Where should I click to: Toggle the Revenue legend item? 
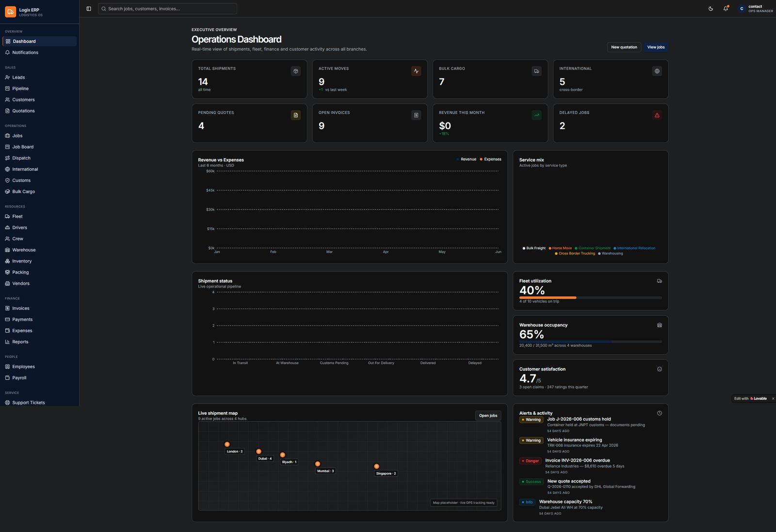point(467,159)
